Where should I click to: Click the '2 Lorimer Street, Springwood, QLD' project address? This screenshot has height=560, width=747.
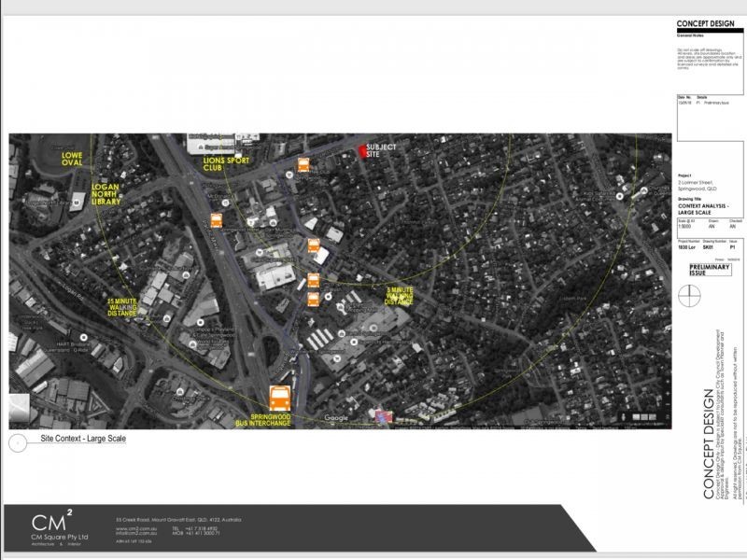[x=697, y=186]
